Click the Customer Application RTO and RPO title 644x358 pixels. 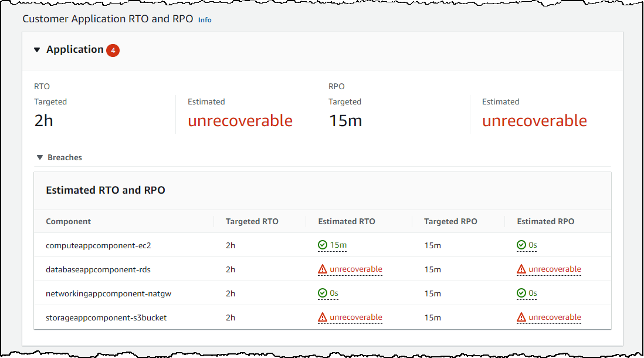point(107,19)
